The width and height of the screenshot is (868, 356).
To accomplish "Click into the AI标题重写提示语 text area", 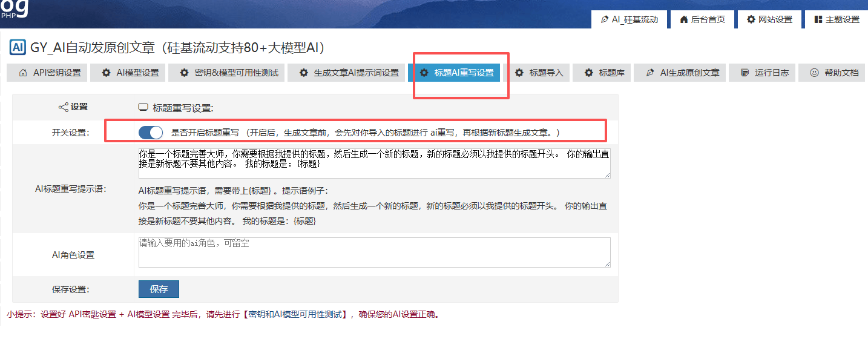I will tap(374, 163).
